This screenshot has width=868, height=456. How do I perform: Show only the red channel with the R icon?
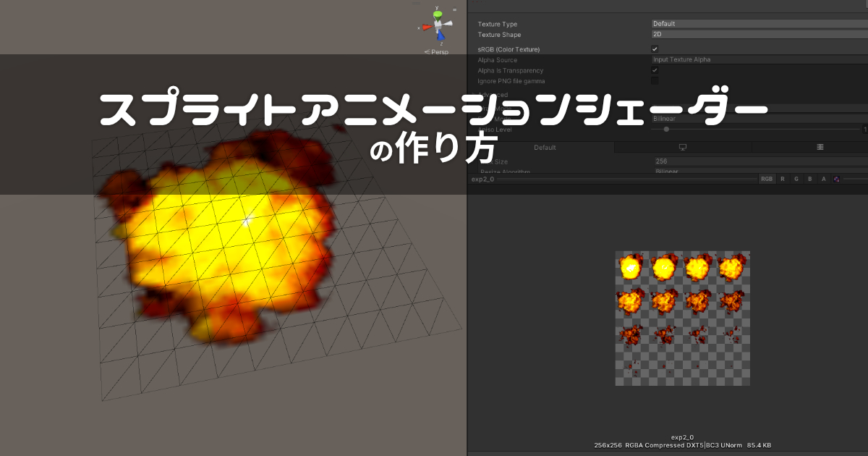[782, 179]
